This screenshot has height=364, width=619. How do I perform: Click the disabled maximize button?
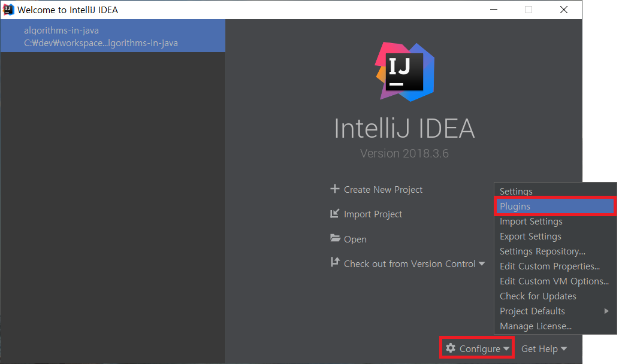point(528,10)
